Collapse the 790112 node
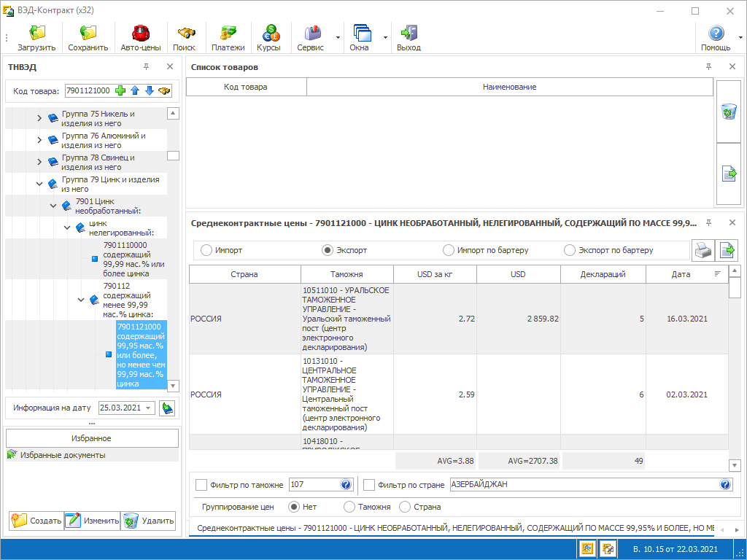 coord(81,300)
